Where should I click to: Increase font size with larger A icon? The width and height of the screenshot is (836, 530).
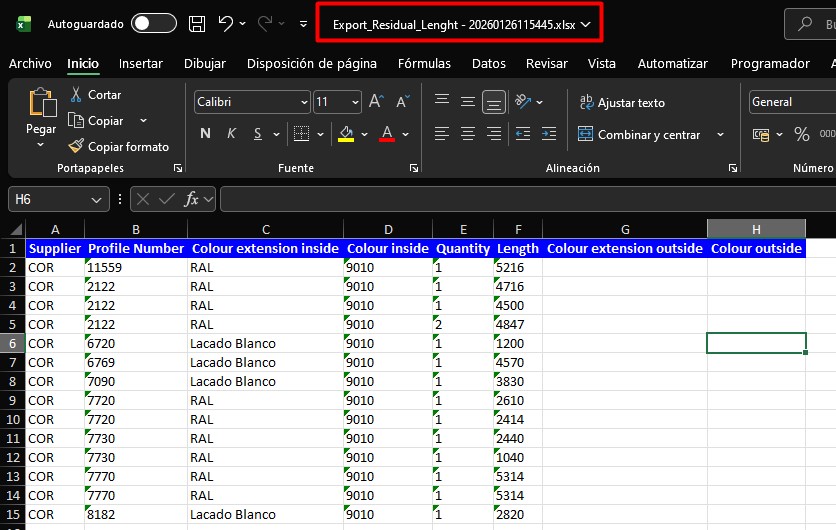[x=376, y=102]
